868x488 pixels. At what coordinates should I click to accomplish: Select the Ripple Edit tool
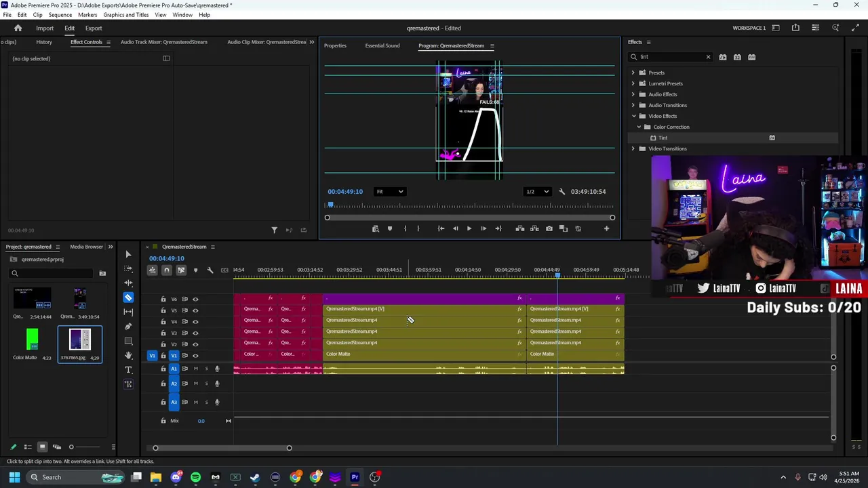[128, 283]
